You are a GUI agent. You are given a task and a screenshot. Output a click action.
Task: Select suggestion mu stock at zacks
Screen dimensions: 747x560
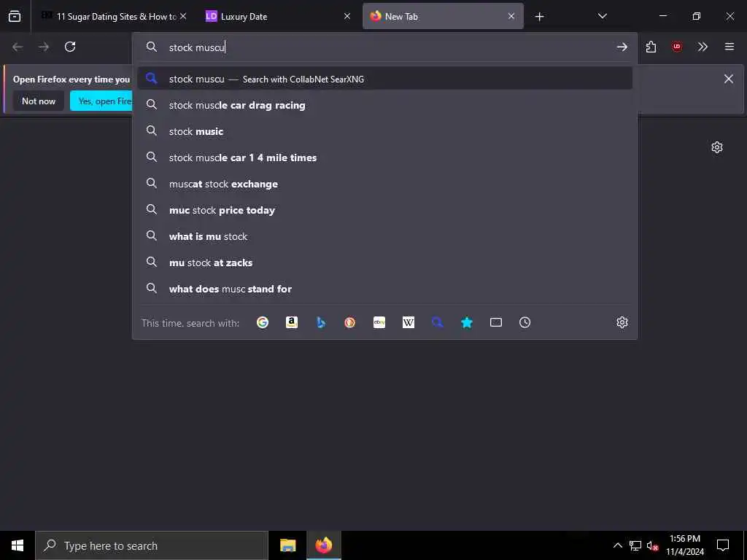click(x=385, y=262)
